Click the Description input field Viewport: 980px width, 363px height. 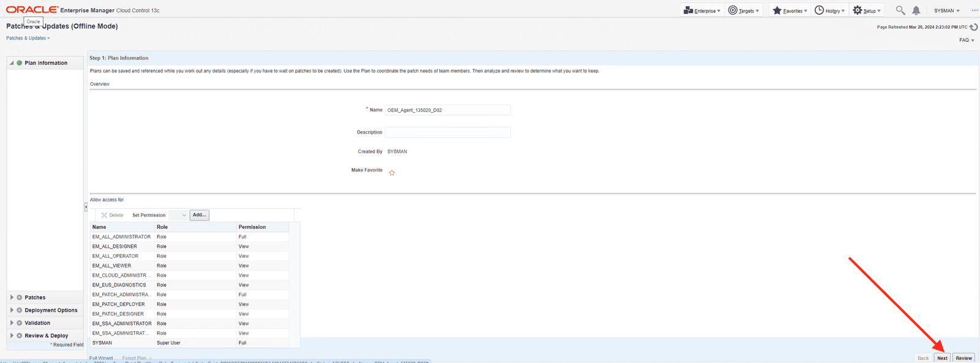tap(447, 132)
